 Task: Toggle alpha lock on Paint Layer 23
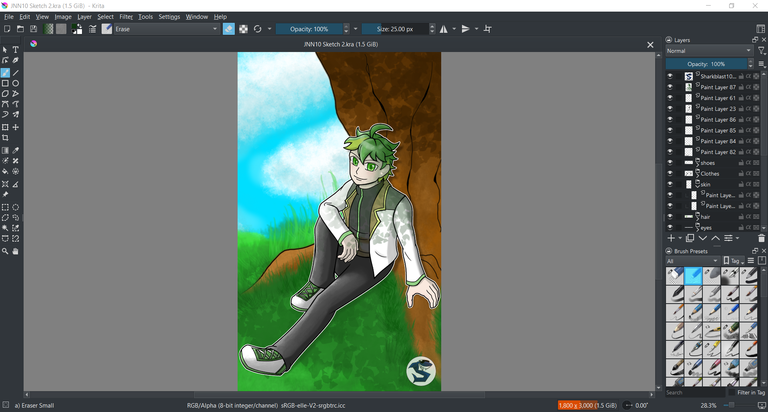click(748, 109)
